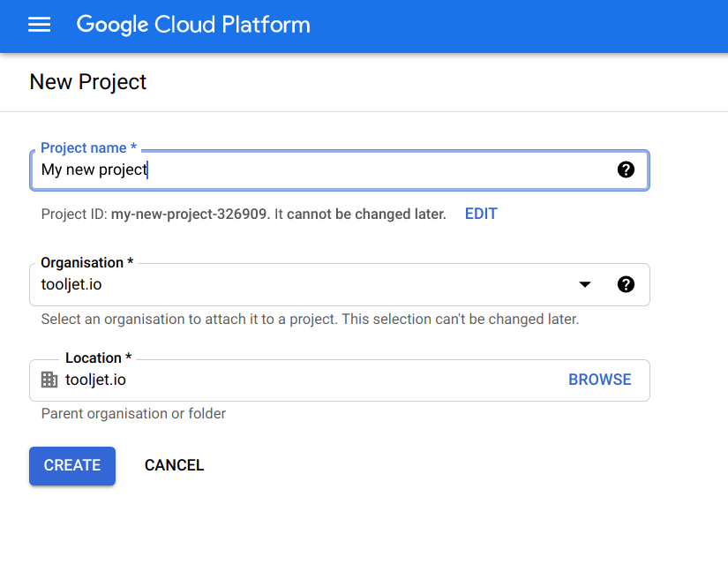Click the building icon in Location field
728x572 pixels.
[x=49, y=380]
